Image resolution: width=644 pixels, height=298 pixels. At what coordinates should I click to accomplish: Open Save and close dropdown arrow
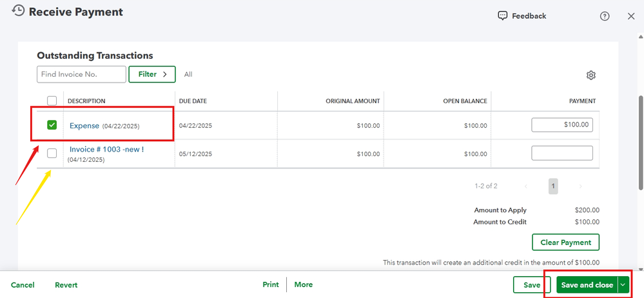(623, 284)
